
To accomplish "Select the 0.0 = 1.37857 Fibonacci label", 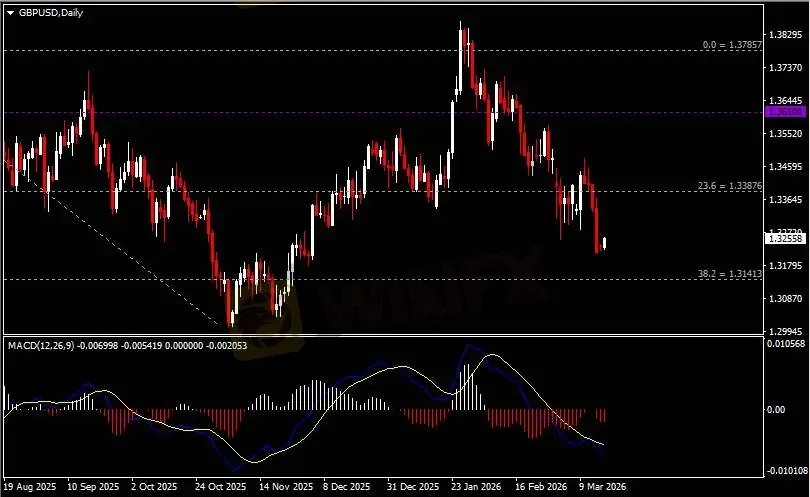I will click(x=732, y=45).
